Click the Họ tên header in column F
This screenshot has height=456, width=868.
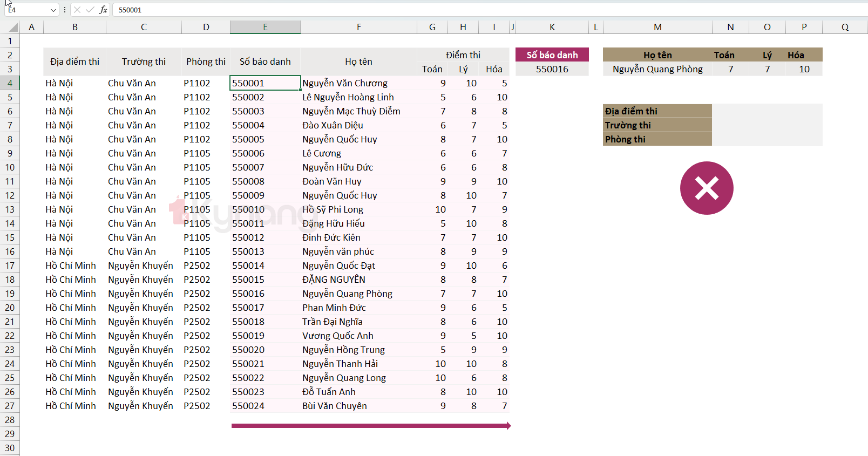coord(358,62)
